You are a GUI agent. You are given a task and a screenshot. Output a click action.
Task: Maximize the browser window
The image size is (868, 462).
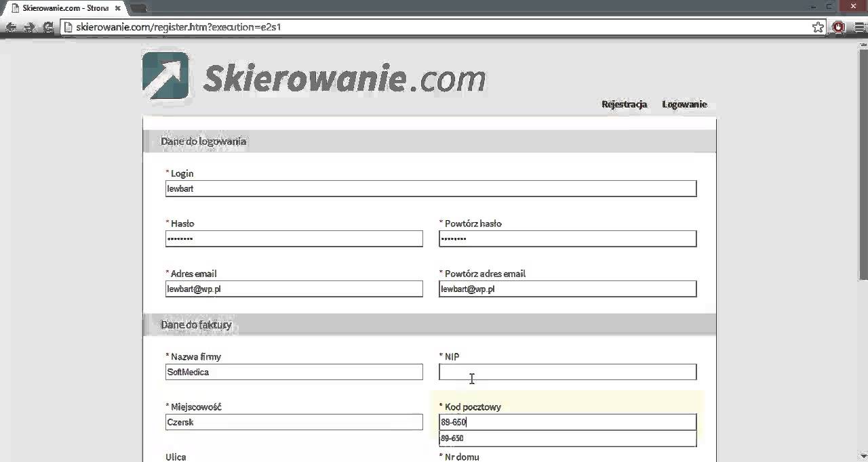pyautogui.click(x=829, y=6)
